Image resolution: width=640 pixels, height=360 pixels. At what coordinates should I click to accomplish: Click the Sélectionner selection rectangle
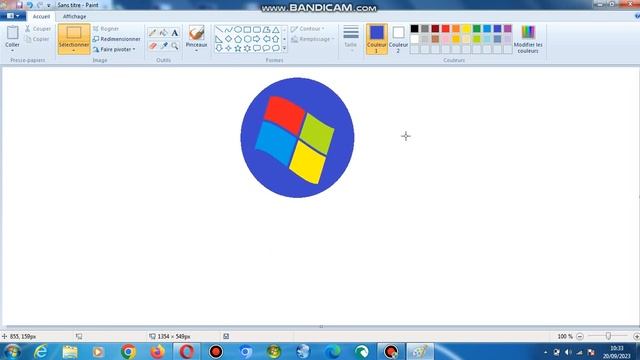74,33
